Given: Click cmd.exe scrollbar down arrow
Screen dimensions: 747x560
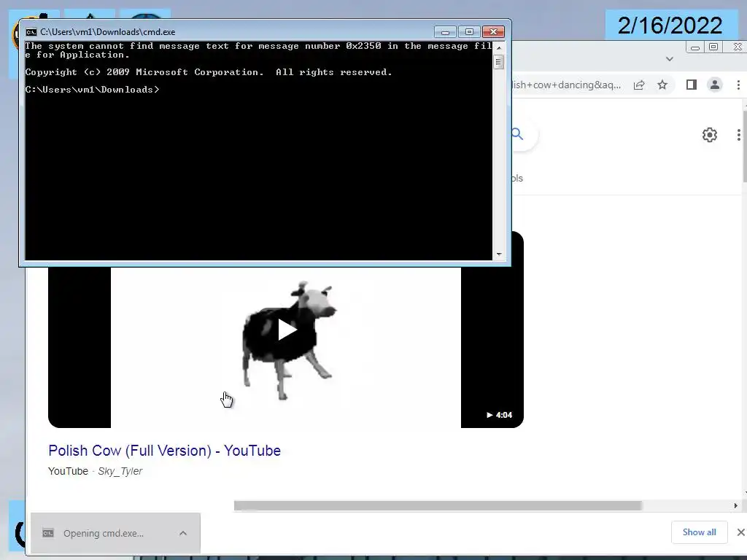Looking at the screenshot, I should [x=499, y=254].
